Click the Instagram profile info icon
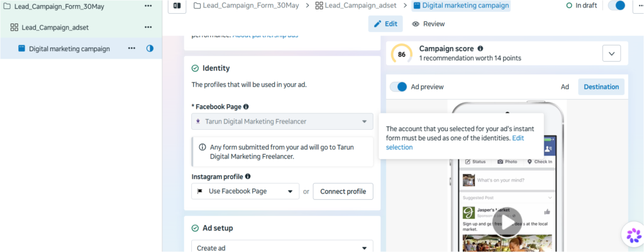644x252 pixels. (248, 176)
